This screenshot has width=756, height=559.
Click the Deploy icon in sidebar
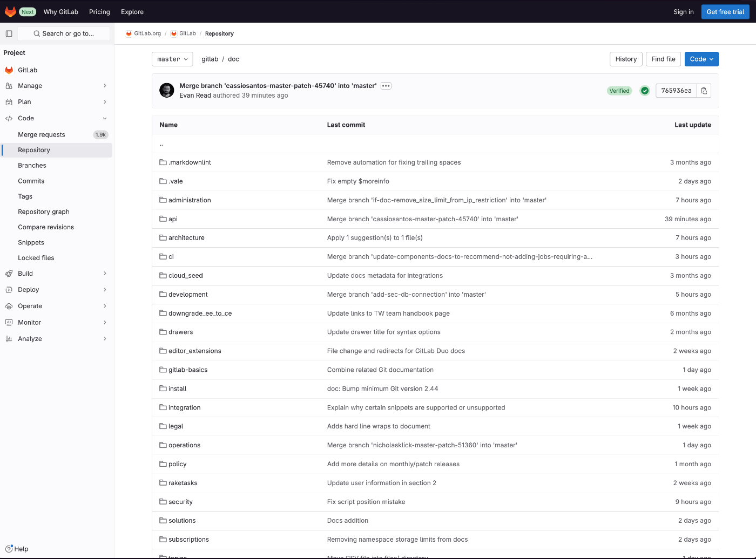coord(9,290)
